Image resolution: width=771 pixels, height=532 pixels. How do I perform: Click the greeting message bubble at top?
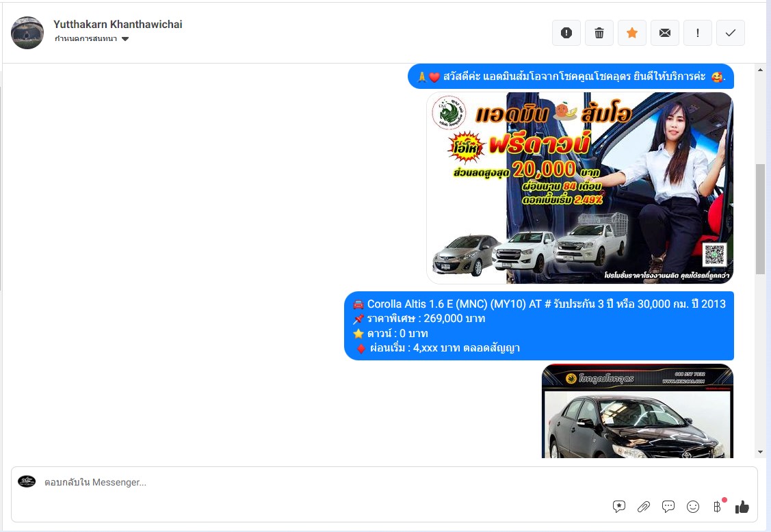click(571, 77)
